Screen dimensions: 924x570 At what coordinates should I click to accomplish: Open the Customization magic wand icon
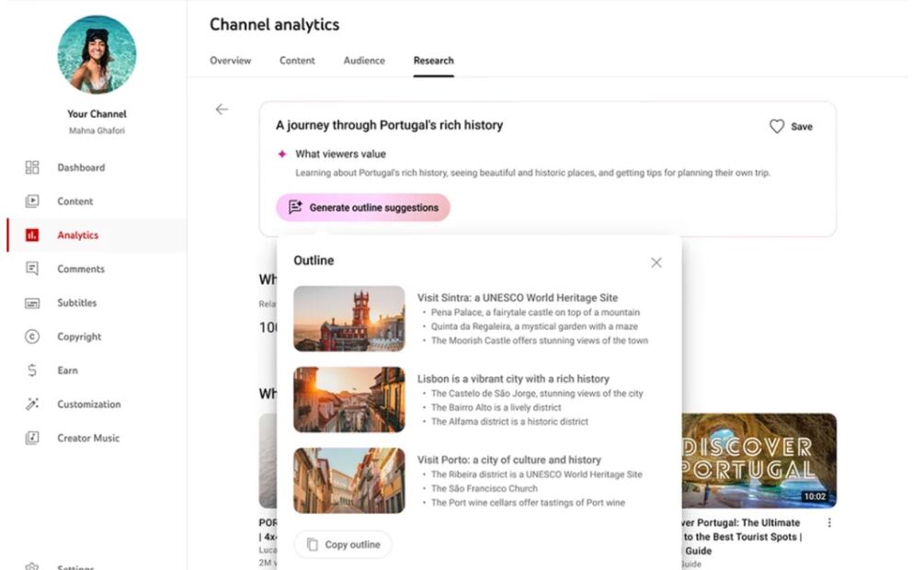tap(32, 405)
